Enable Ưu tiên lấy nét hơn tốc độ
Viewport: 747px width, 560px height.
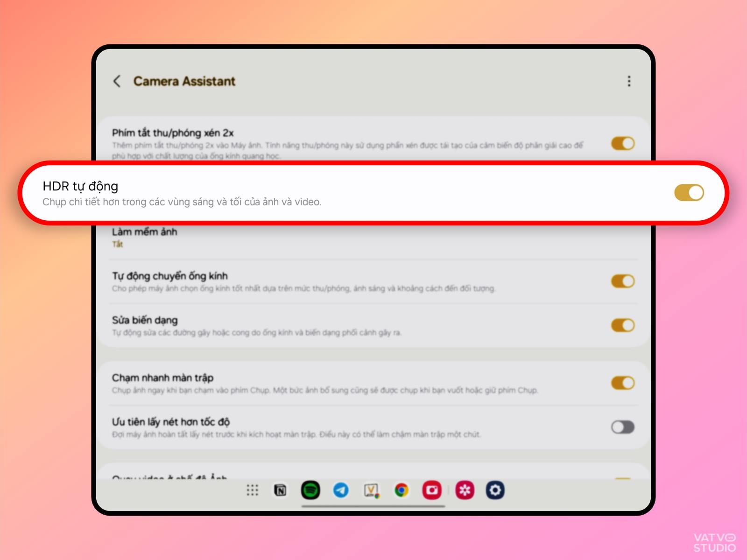[623, 427]
